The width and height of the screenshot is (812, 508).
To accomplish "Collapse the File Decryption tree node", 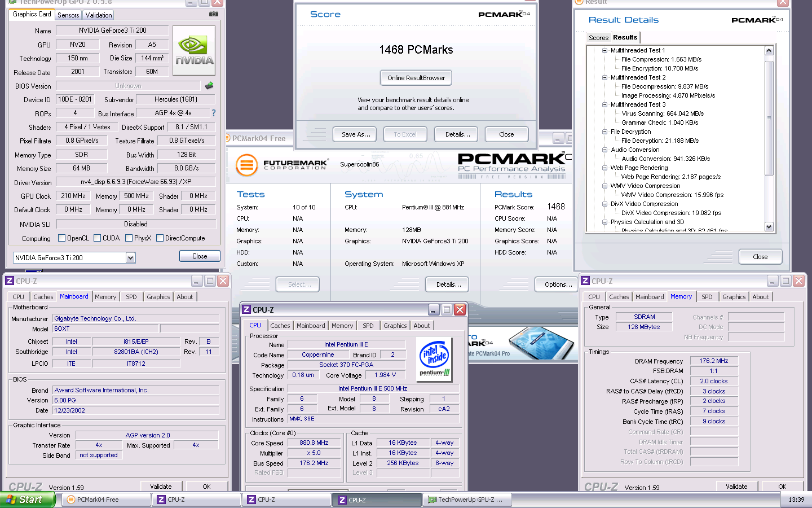I will (x=604, y=132).
